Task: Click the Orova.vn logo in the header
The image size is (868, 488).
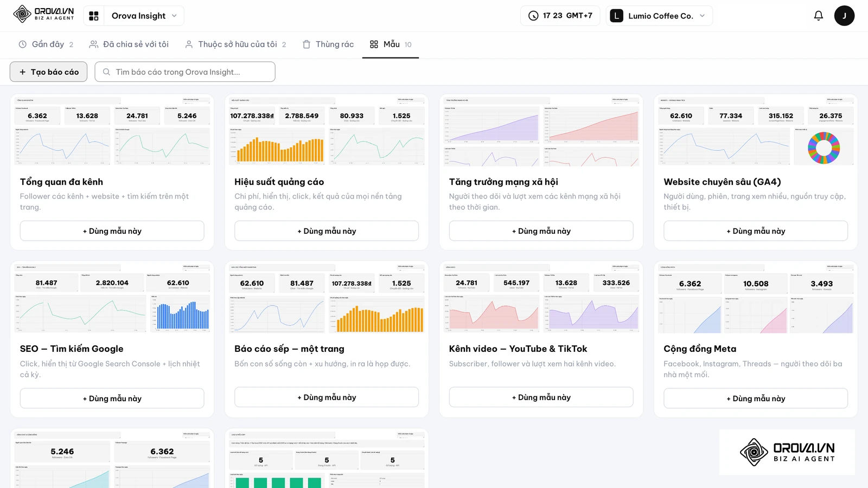Action: point(44,14)
